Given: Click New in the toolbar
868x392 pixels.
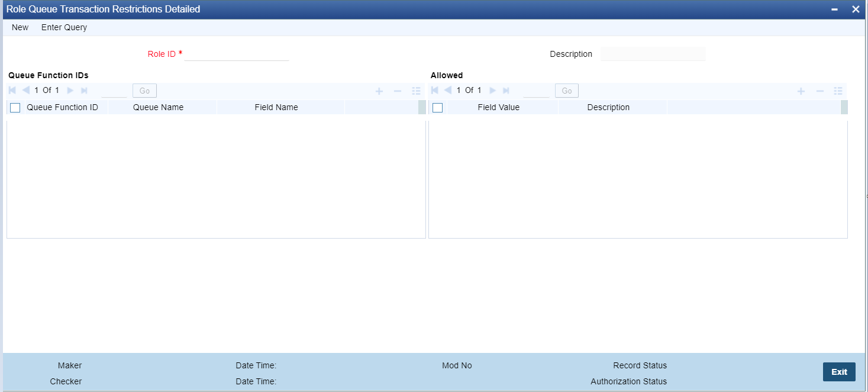Looking at the screenshot, I should point(20,27).
